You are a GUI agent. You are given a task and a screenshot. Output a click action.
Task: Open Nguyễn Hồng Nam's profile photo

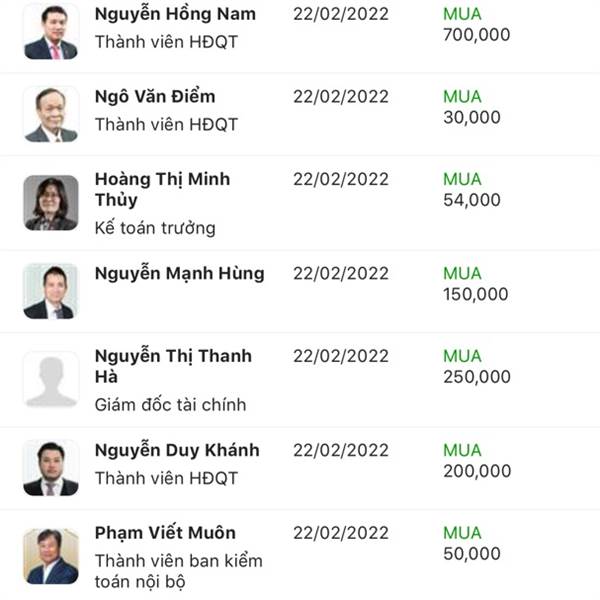[x=51, y=32]
